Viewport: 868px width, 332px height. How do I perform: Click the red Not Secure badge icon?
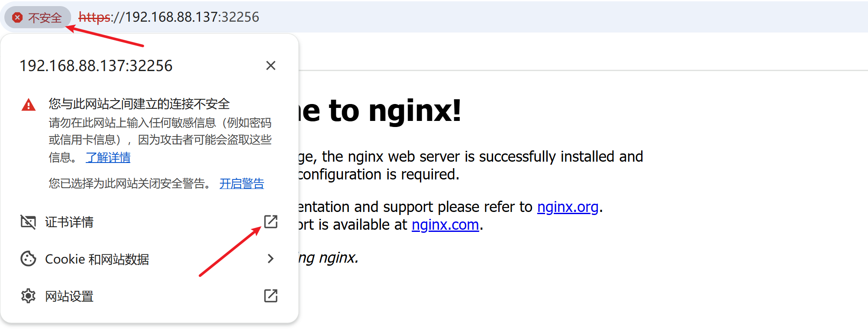tap(17, 17)
